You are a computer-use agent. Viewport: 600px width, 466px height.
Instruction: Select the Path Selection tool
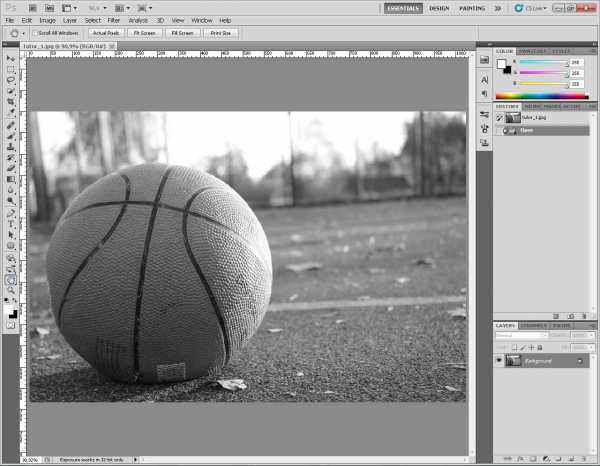pyautogui.click(x=10, y=235)
